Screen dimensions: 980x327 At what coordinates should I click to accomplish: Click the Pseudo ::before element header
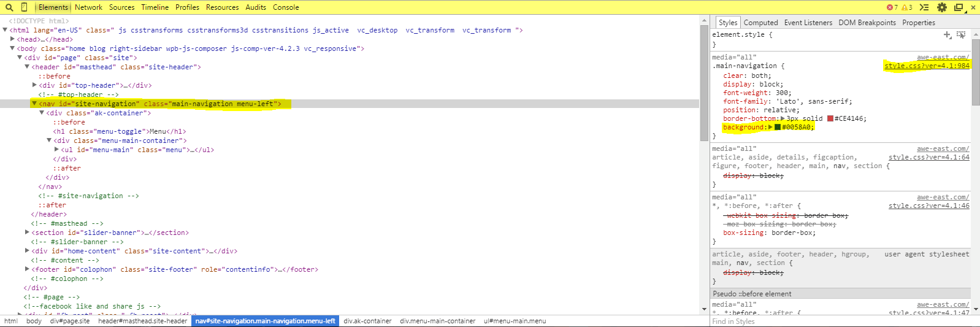coord(840,294)
